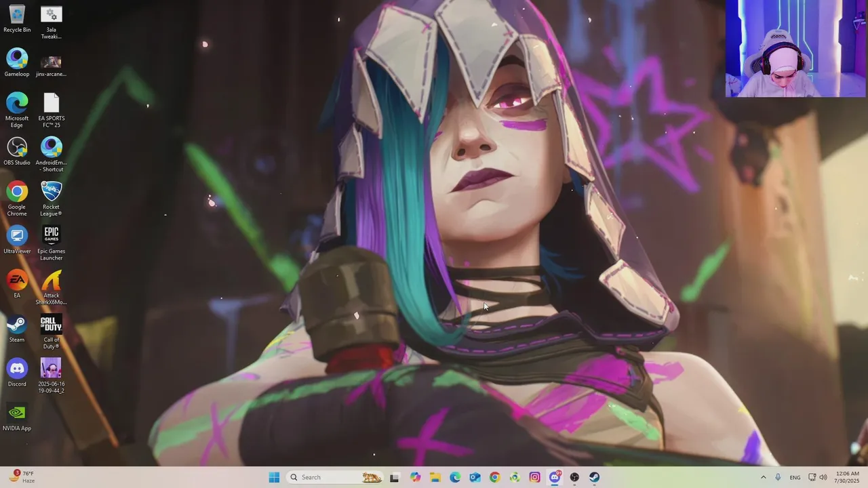Select the 2025-06-16 19-09-44_2 video file
The height and width of the screenshot is (488, 868).
coord(51,375)
